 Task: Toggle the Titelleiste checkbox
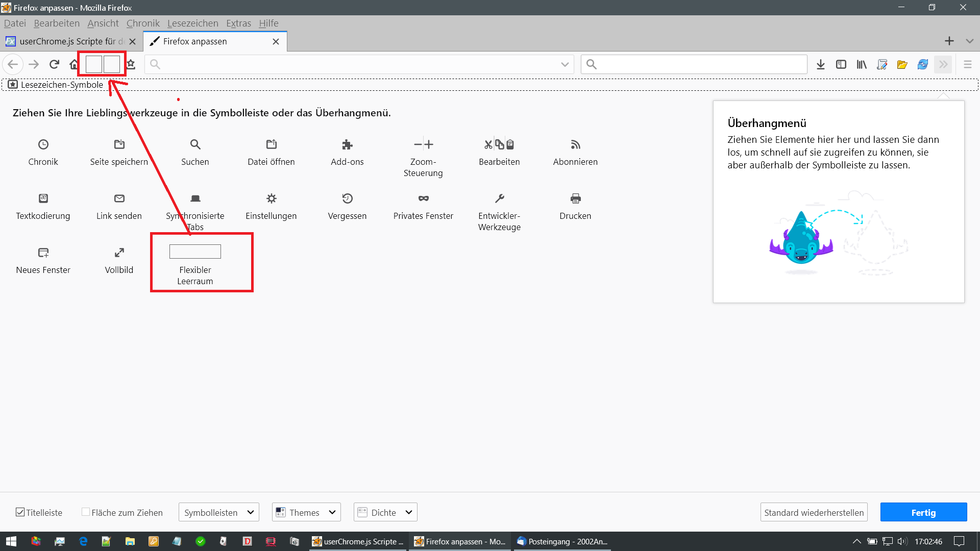[20, 512]
